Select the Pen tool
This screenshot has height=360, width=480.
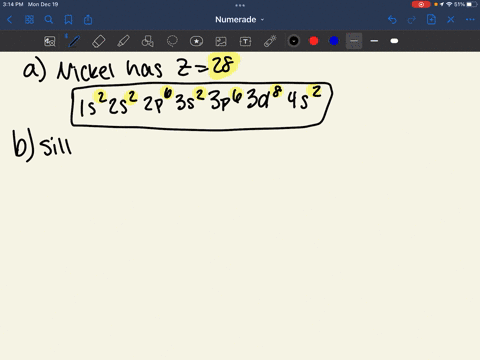(74, 41)
